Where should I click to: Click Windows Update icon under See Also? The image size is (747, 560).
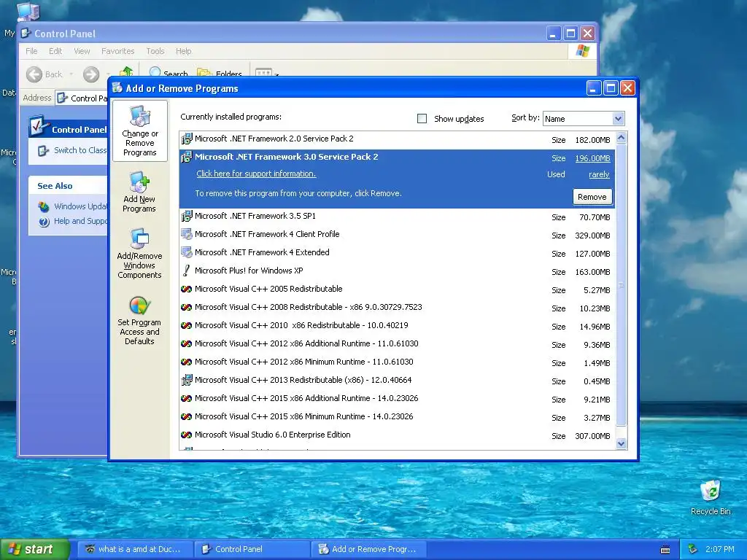point(44,206)
